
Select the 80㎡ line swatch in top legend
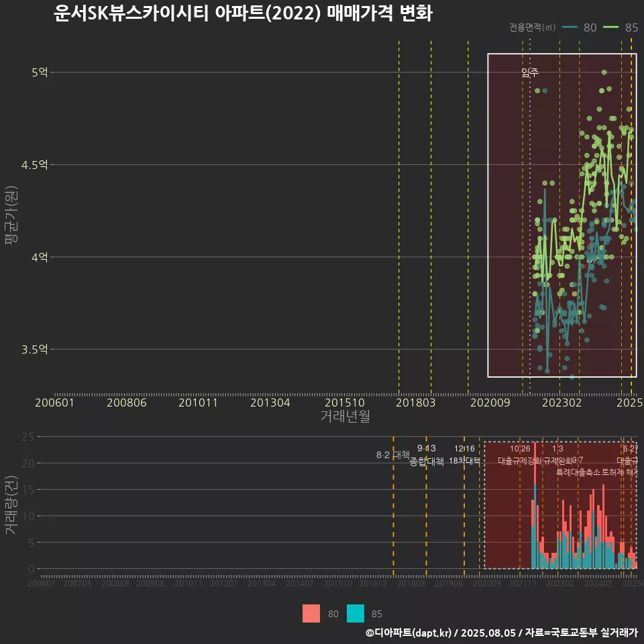(570, 27)
